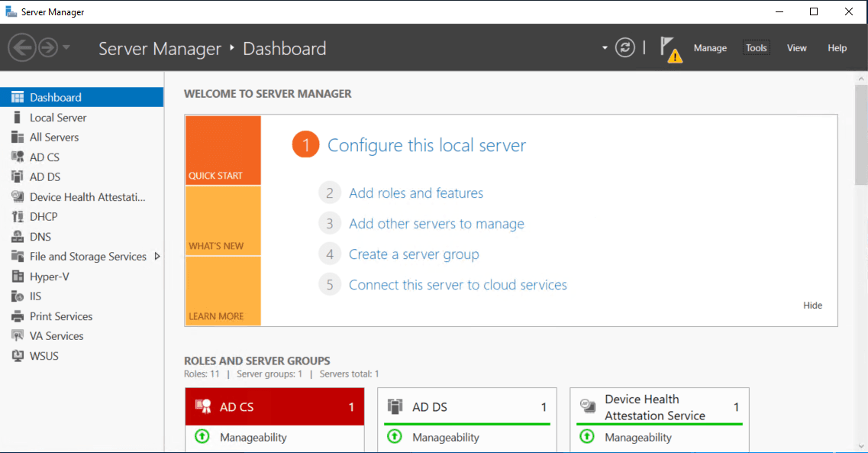Click the AD DS icon in sidebar

pyautogui.click(x=18, y=176)
